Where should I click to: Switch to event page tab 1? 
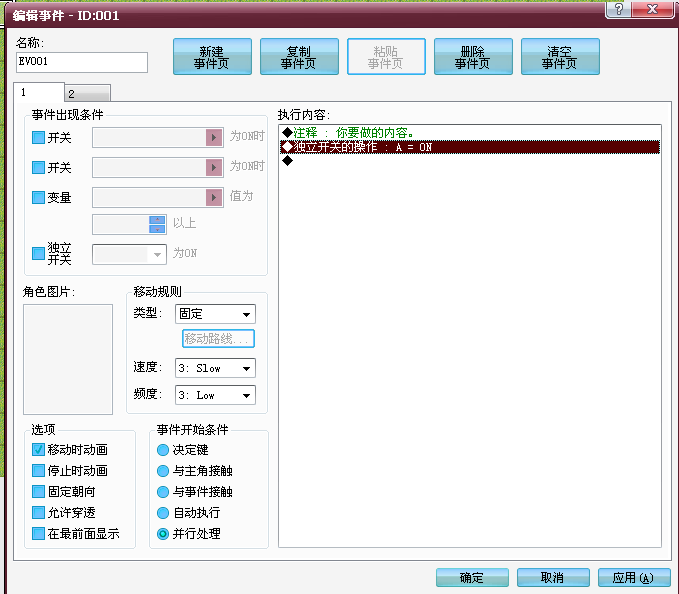39,92
